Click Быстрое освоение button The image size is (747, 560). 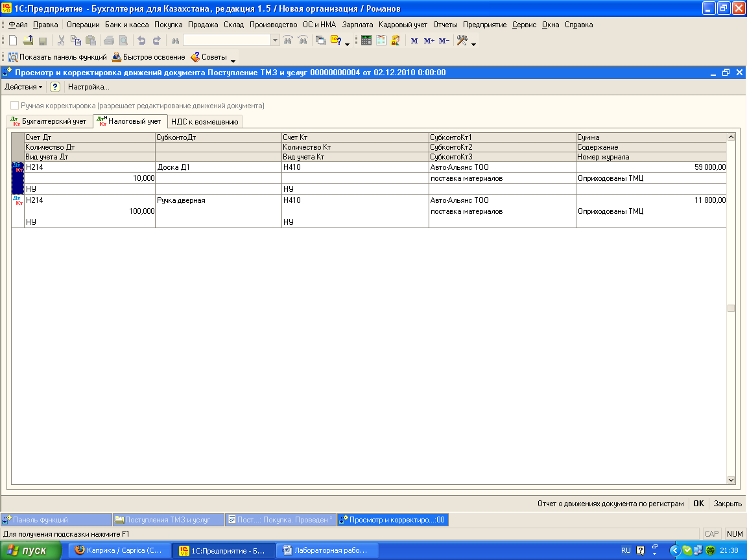point(148,57)
